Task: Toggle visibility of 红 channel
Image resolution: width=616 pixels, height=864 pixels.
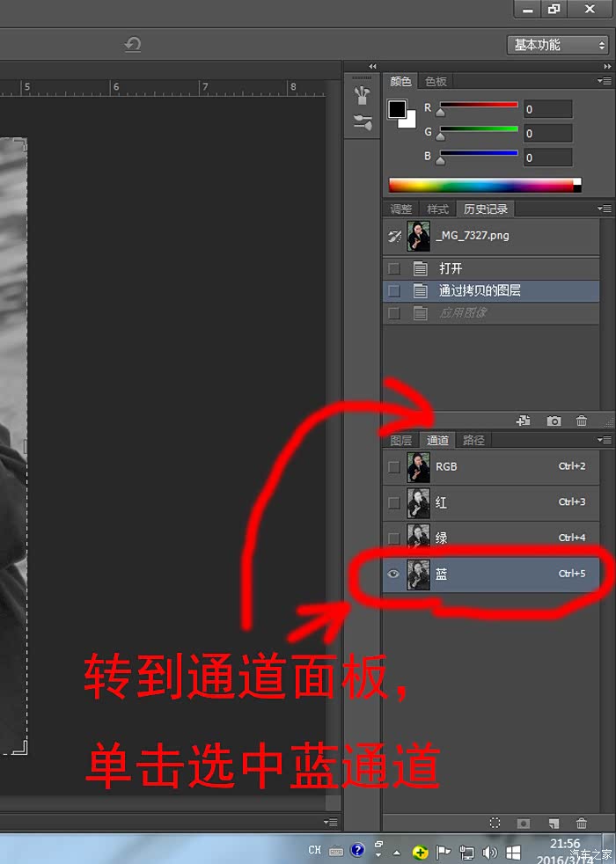Action: pos(394,502)
